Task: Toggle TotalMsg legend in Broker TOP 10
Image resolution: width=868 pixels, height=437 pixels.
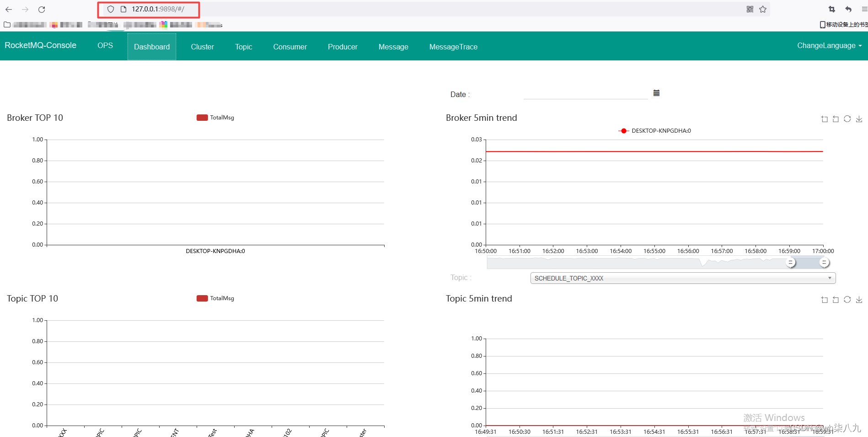Action: [215, 118]
